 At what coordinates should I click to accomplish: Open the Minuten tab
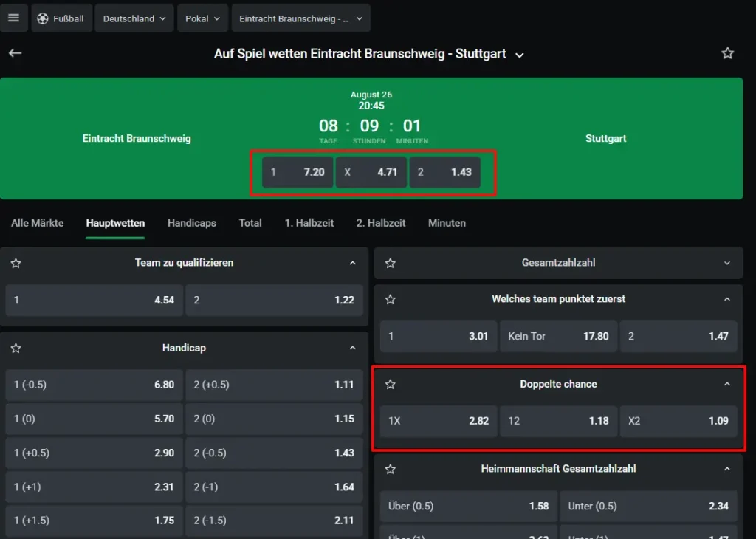click(x=447, y=223)
